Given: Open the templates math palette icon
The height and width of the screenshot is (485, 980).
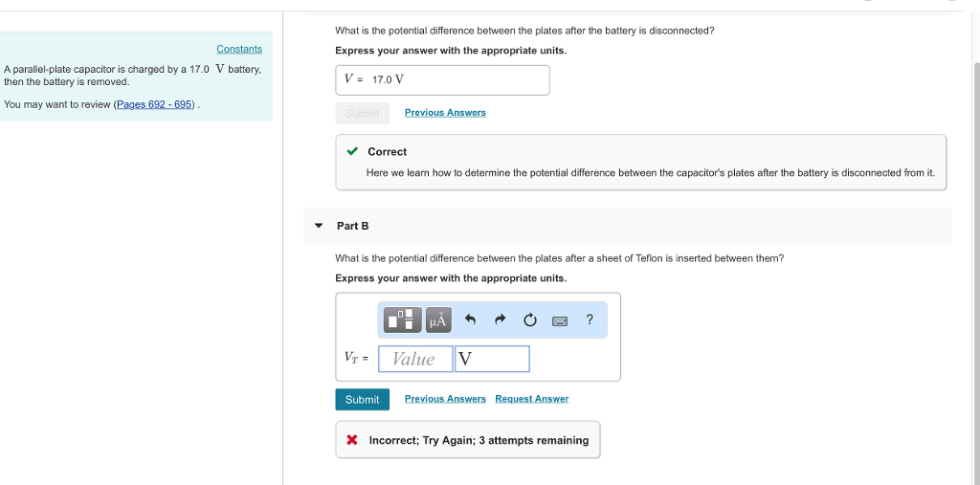Looking at the screenshot, I should (403, 320).
